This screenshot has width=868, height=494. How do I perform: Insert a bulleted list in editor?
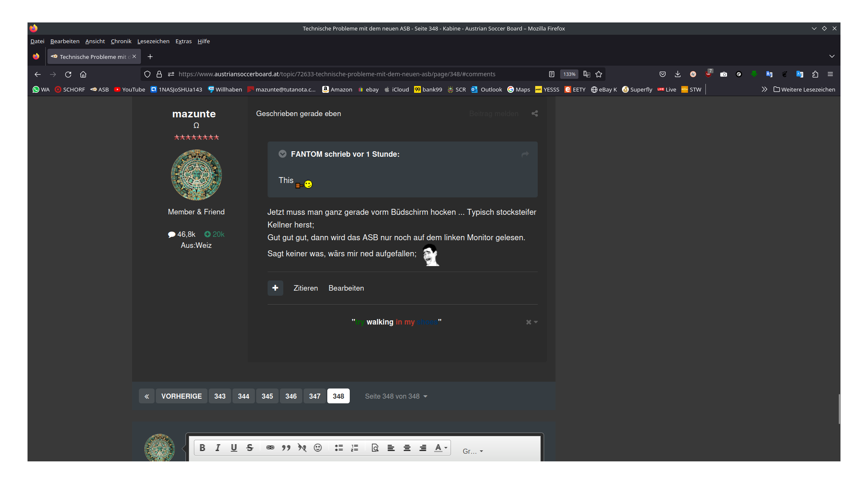pyautogui.click(x=339, y=448)
